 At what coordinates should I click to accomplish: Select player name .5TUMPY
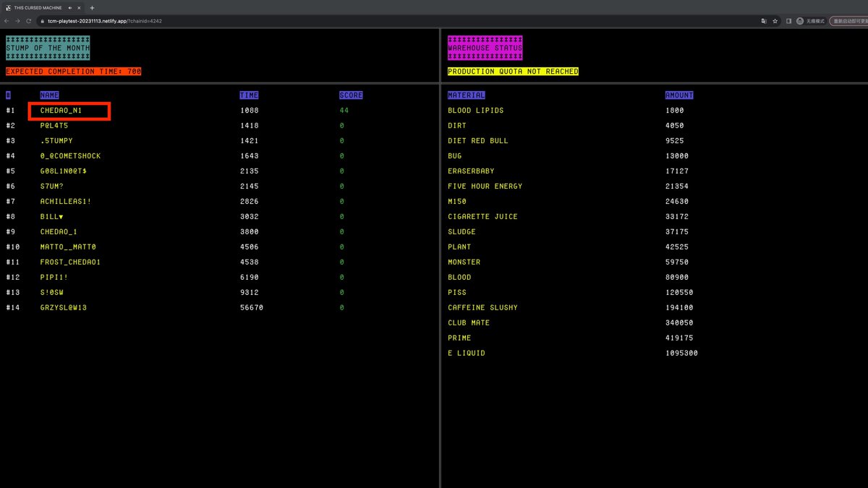coord(56,141)
